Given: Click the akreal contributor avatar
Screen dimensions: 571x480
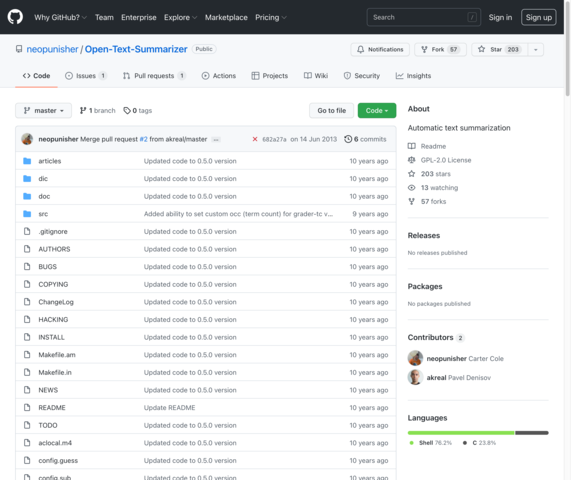Looking at the screenshot, I should point(415,377).
